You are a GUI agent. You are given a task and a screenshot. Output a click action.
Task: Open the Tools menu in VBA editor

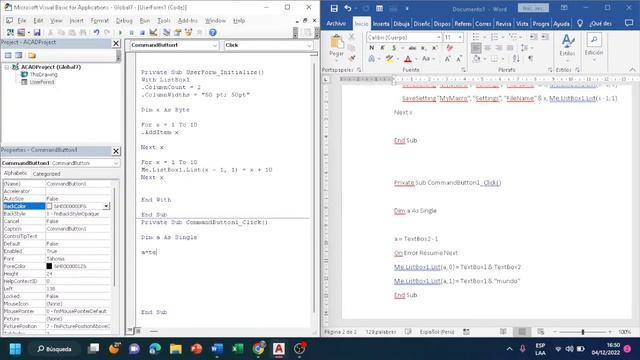[x=164, y=20]
